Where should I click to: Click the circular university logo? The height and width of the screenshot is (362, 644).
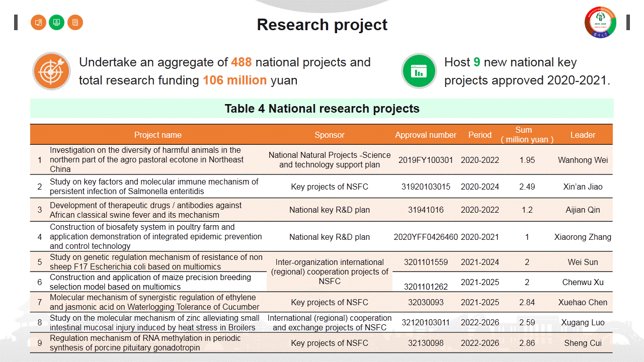(x=600, y=22)
